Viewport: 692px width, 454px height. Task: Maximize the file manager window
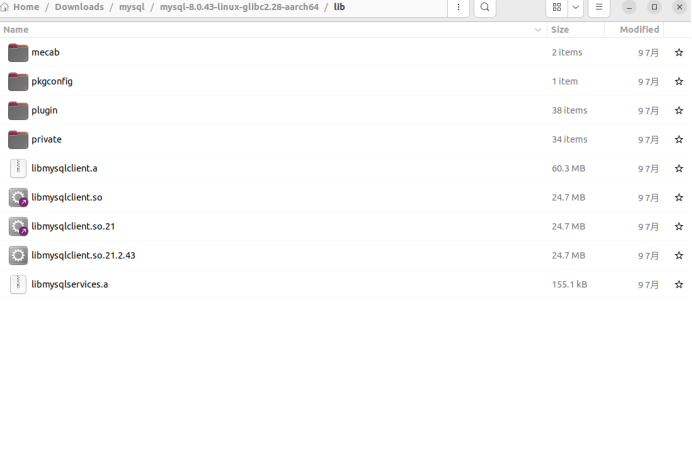[x=654, y=7]
